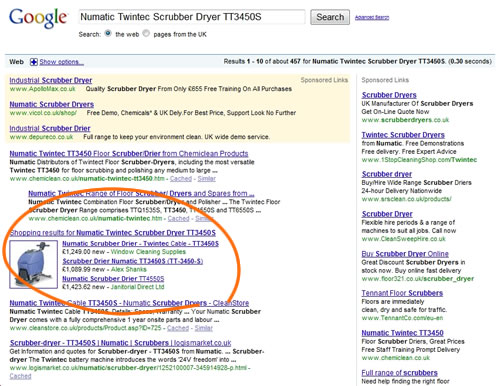Click Cached link for chemiclean tt3450 result

click(x=181, y=179)
